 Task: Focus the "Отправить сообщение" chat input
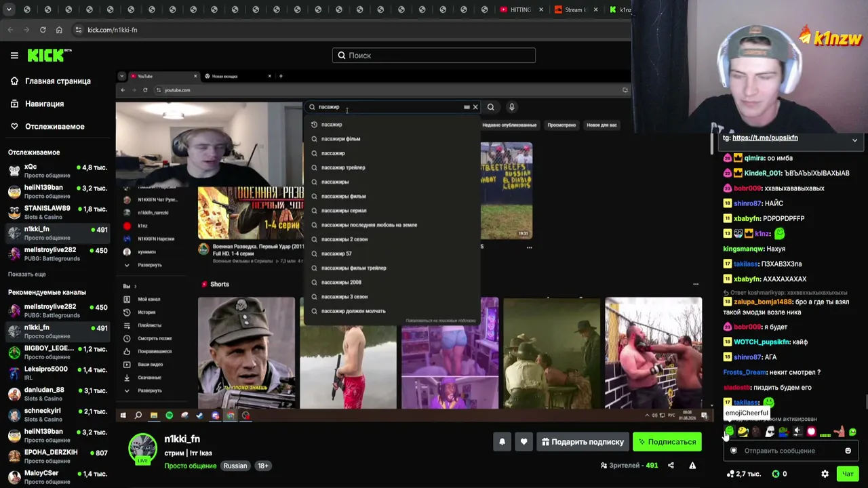(790, 451)
